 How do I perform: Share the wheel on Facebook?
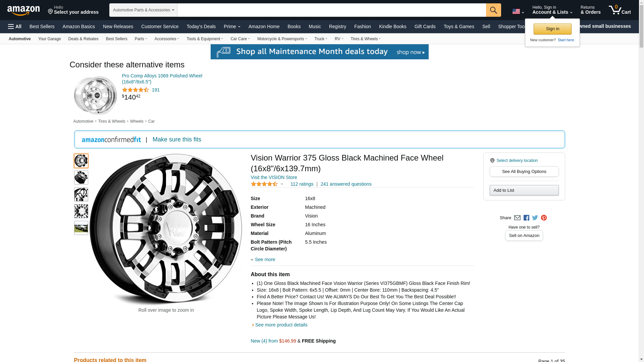[526, 218]
